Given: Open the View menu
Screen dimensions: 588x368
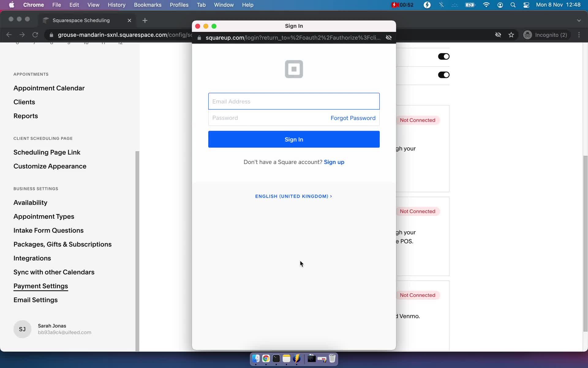Looking at the screenshot, I should click(x=93, y=5).
